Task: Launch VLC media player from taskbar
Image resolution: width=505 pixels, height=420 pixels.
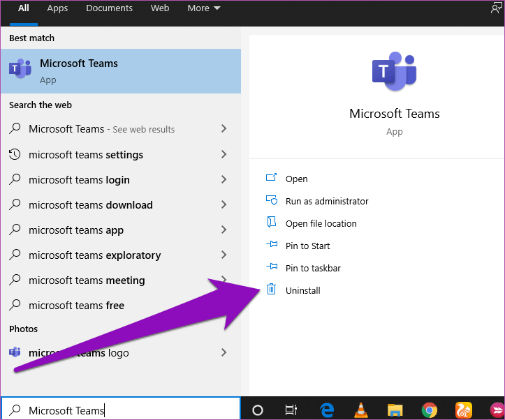Action: [x=360, y=410]
